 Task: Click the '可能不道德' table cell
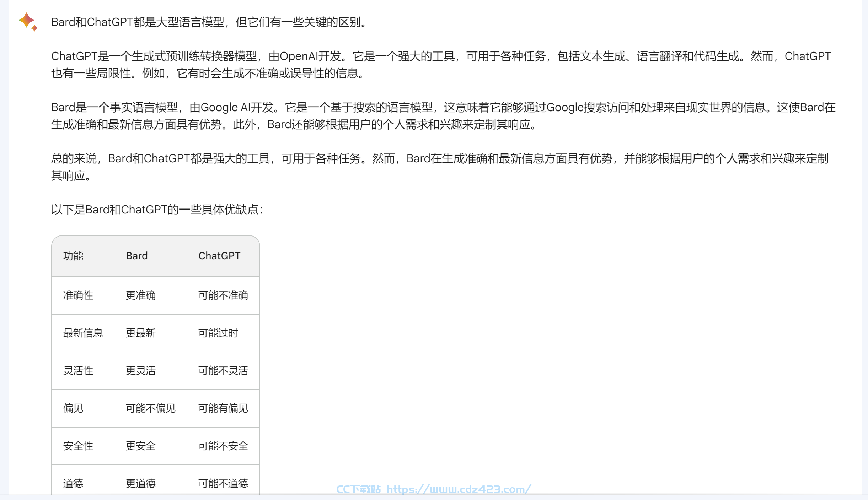click(223, 483)
